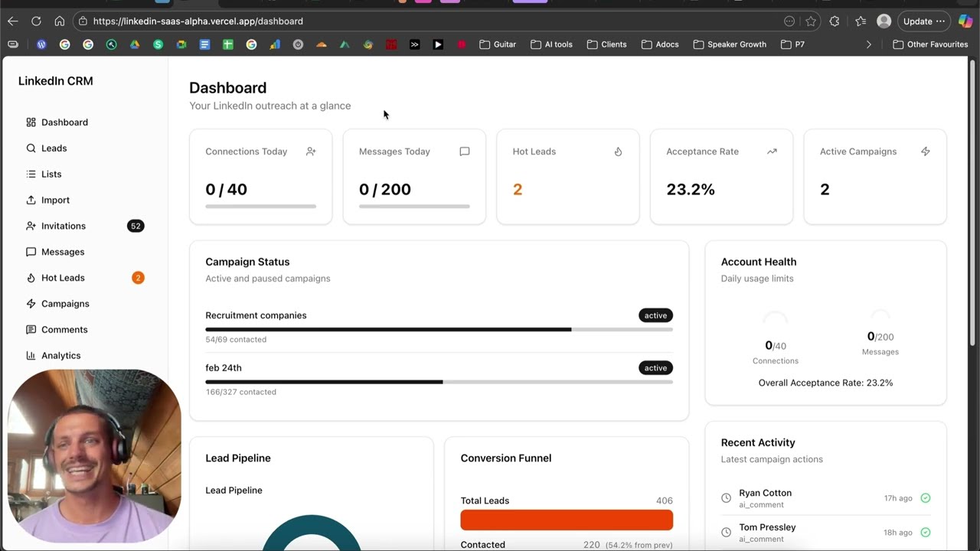Click the Invitations 52 count badge

[x=136, y=226]
